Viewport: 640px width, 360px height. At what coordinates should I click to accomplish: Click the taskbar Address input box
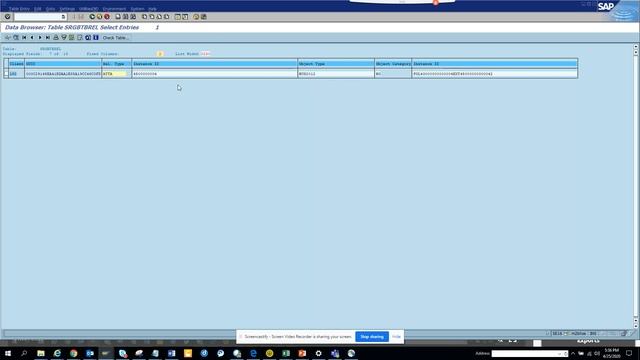529,353
